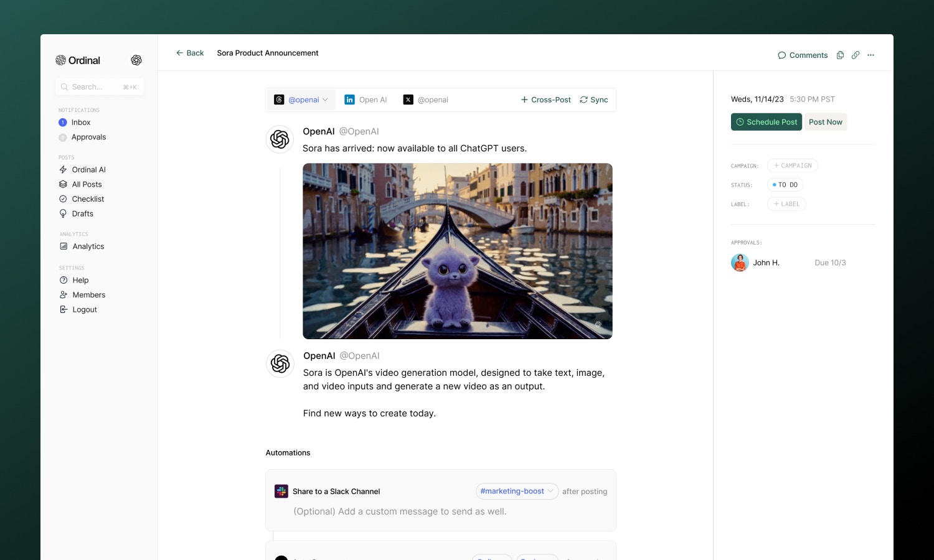Click the Post Now button

pos(826,122)
